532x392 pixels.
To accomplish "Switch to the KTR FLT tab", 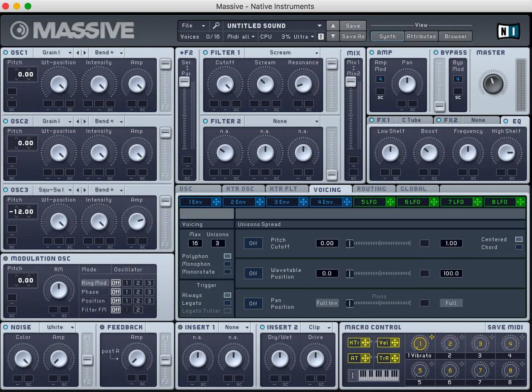I will [x=287, y=189].
